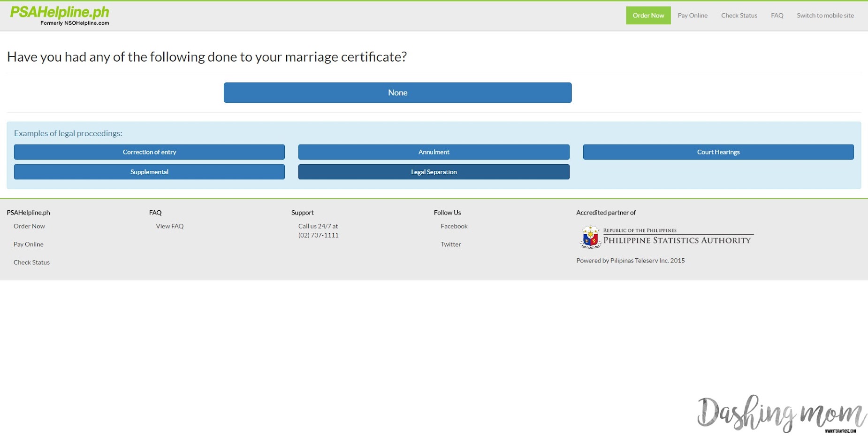Choose Supplemental option

point(149,172)
